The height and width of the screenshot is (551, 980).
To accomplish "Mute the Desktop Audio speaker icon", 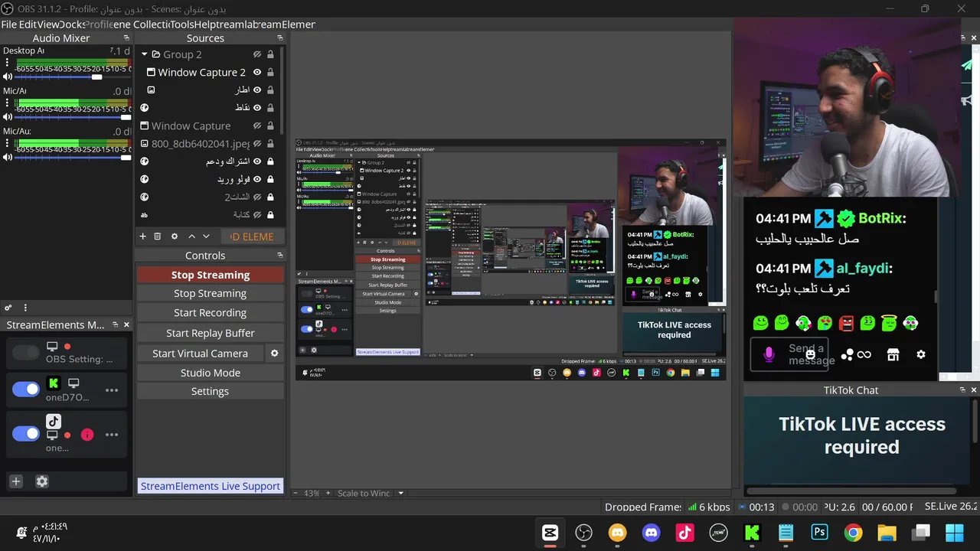I will (8, 77).
